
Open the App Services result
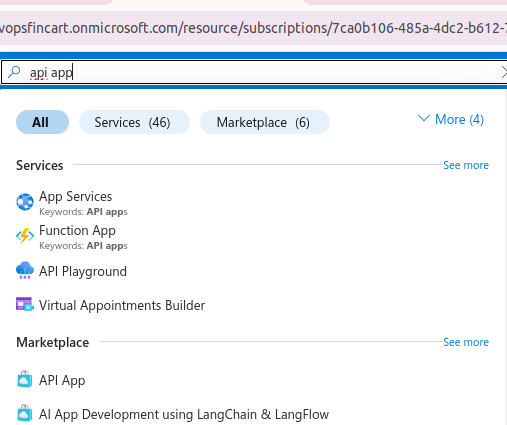(x=76, y=196)
